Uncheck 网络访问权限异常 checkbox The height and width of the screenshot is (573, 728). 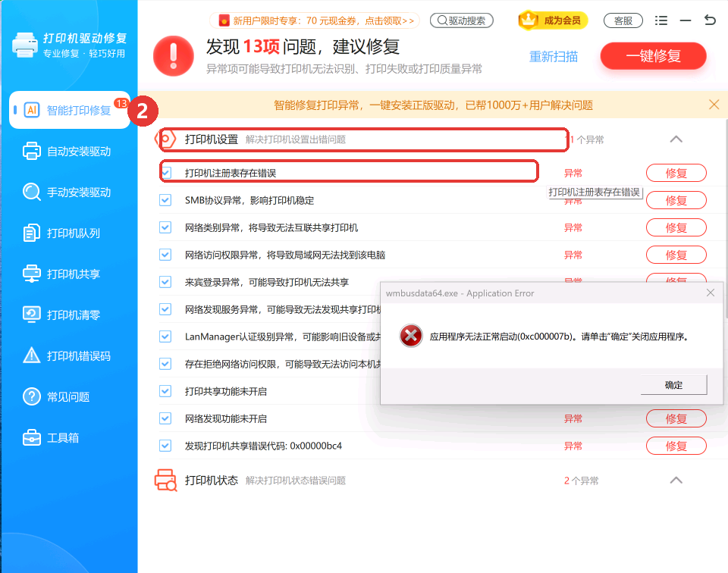165,255
